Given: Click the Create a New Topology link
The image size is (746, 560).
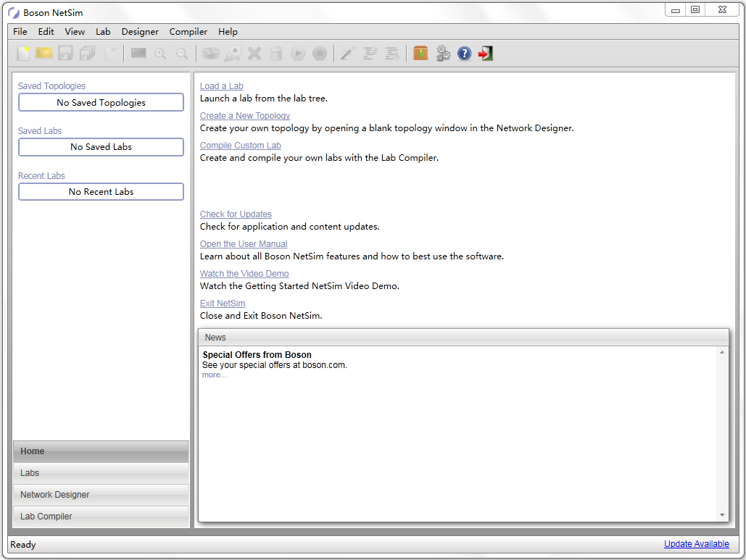Looking at the screenshot, I should [245, 116].
